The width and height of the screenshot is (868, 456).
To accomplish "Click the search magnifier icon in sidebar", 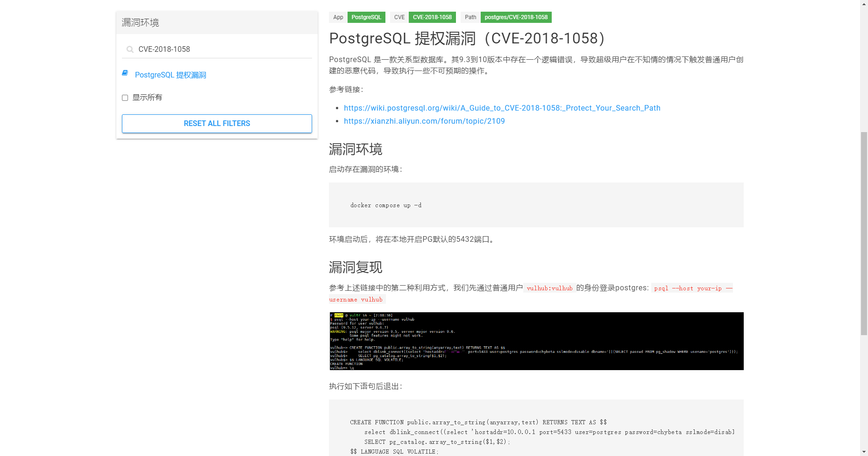I will 129,49.
